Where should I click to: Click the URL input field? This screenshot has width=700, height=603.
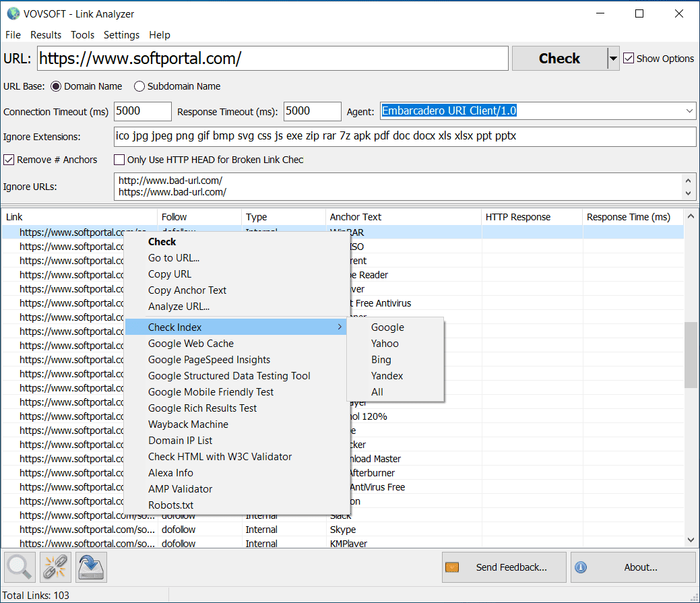click(x=273, y=59)
